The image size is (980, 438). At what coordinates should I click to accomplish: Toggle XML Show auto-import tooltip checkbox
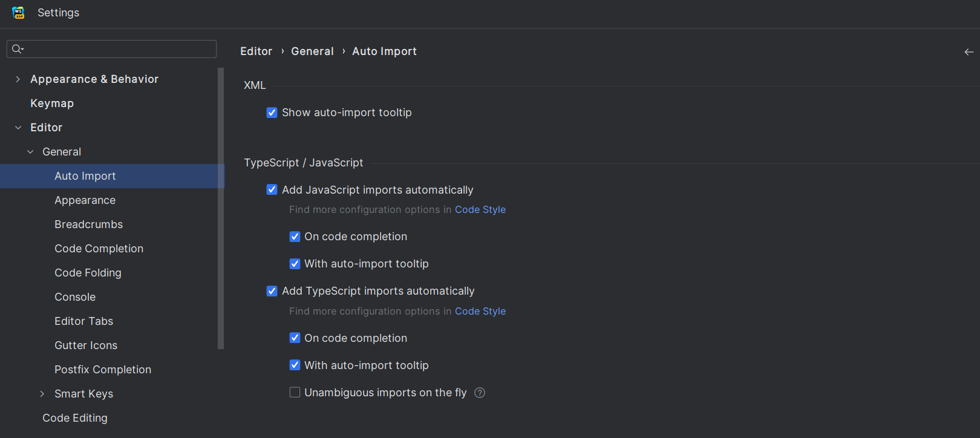272,113
